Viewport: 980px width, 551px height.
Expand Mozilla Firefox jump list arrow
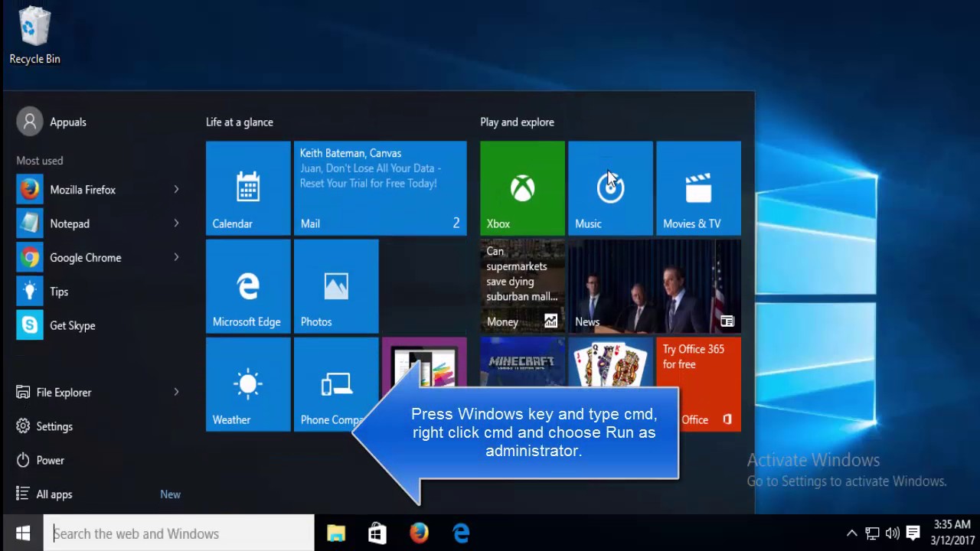point(176,190)
